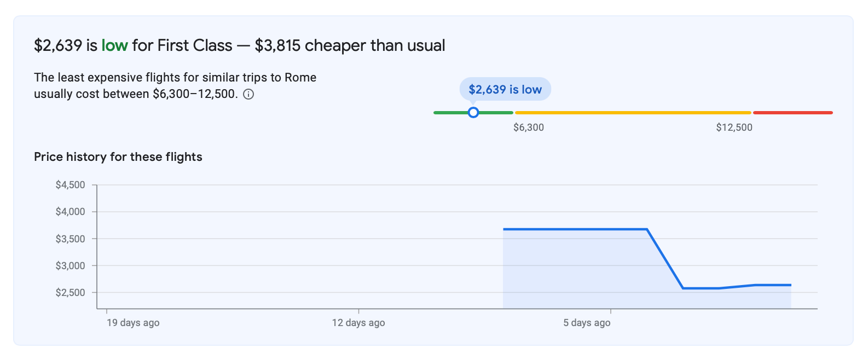Click the blue circle marker on price scale
This screenshot has width=868, height=360.
(473, 113)
